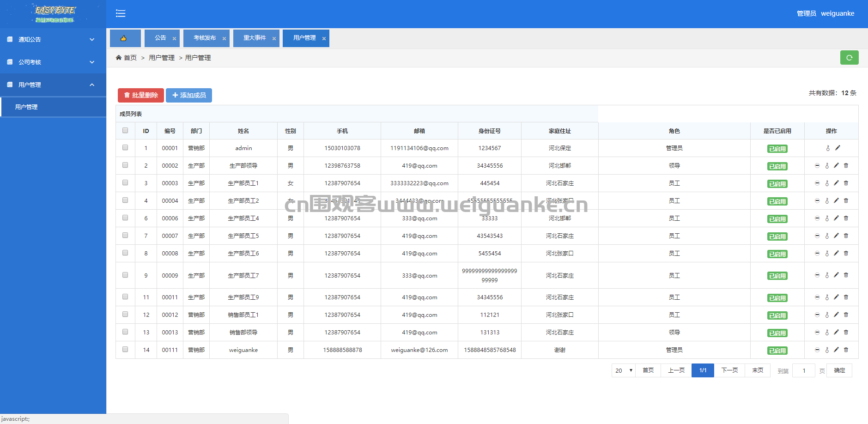
Task: Edit admin user with pencil icon
Action: tap(838, 148)
